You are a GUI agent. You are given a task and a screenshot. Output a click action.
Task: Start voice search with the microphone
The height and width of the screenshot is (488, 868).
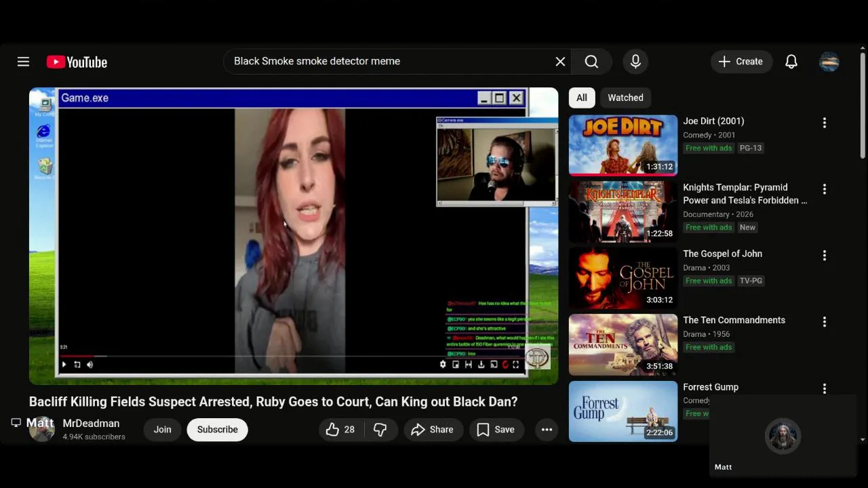[635, 62]
